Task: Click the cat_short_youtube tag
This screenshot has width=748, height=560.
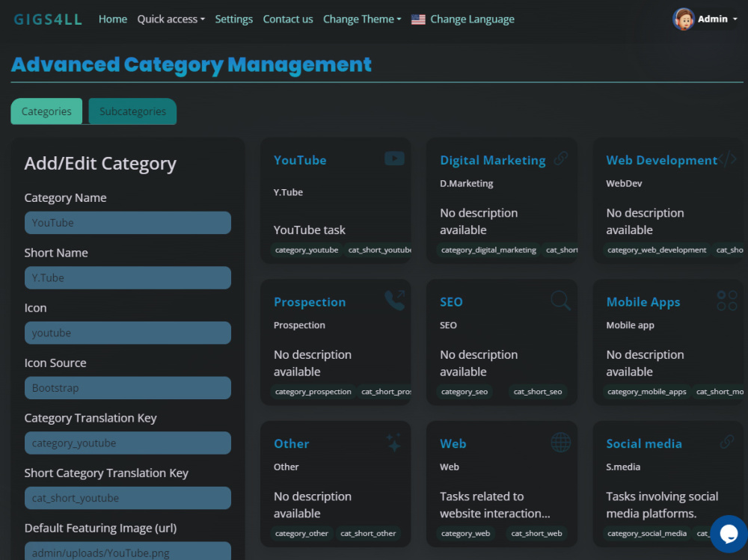Action: coord(379,250)
